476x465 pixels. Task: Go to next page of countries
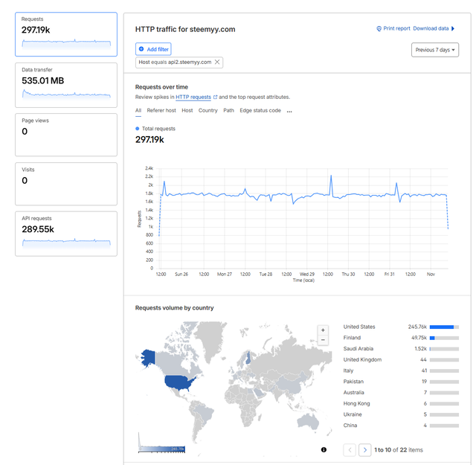[x=364, y=449]
